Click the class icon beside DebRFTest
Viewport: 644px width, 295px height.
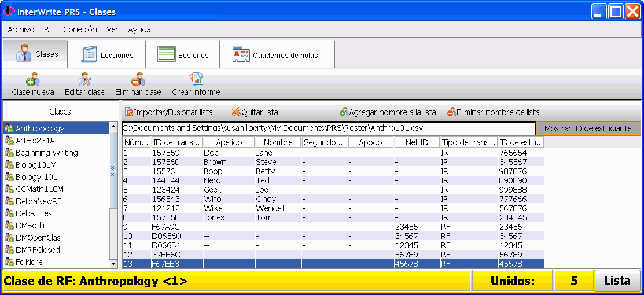(x=9, y=213)
